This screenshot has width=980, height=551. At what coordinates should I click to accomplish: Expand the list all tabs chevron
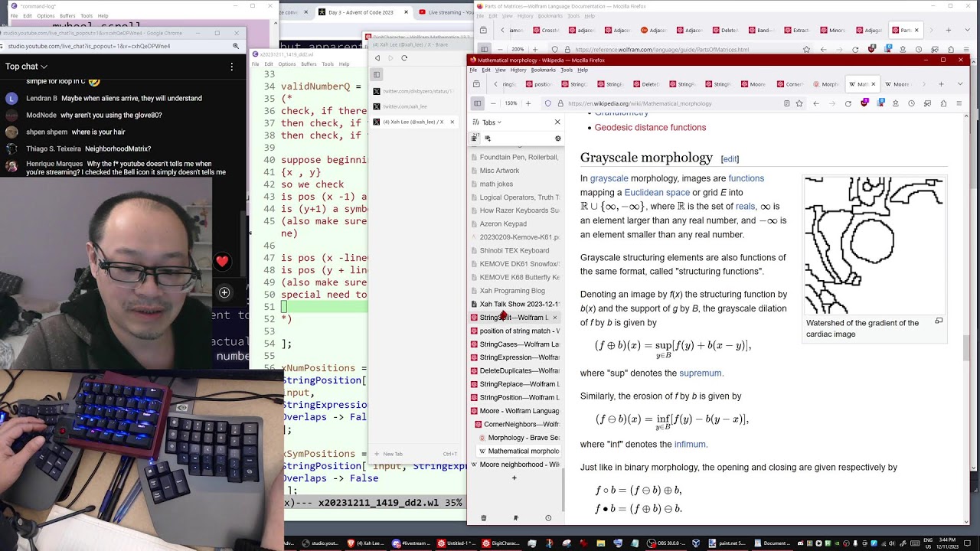pos(960,84)
